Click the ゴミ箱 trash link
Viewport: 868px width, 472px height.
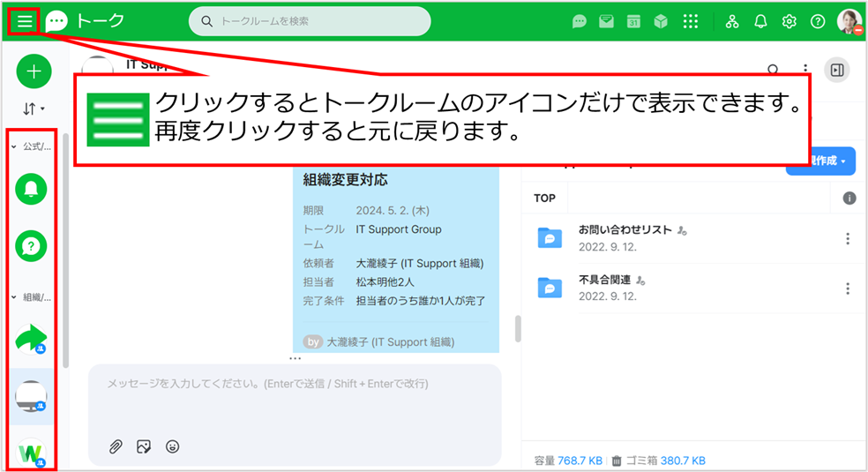(x=634, y=461)
